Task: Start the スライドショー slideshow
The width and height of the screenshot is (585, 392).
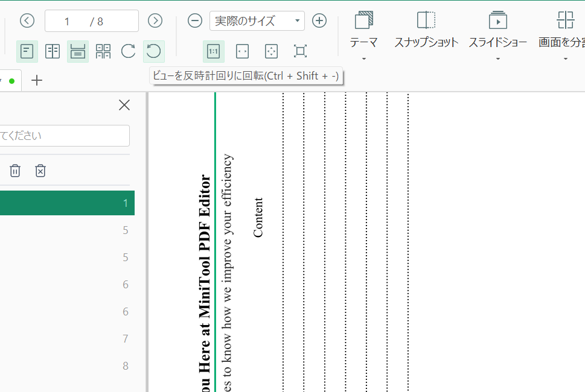Action: click(497, 30)
